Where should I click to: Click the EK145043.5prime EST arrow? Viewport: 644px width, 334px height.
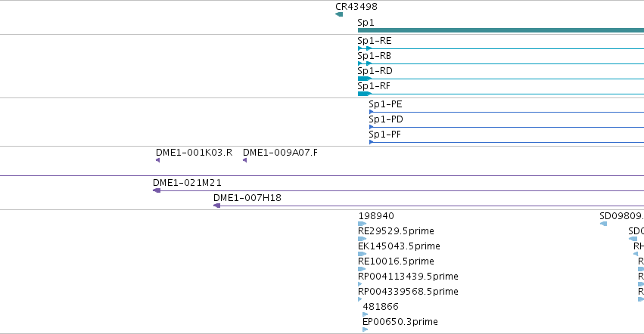(x=362, y=255)
